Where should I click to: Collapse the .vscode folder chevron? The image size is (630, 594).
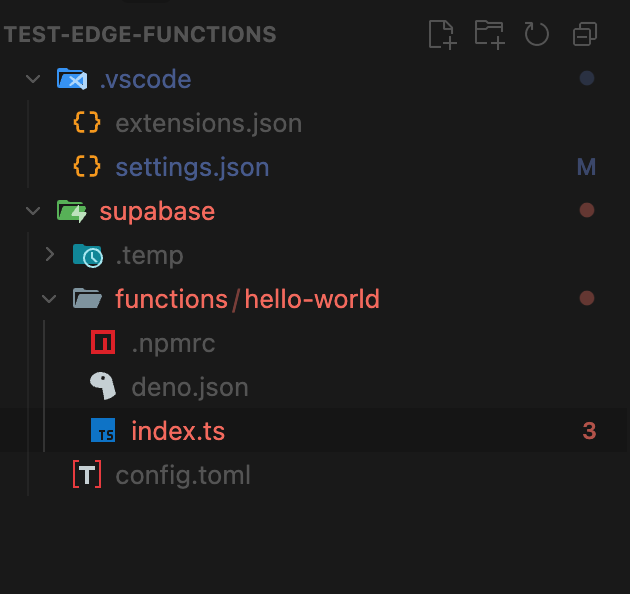[x=34, y=79]
